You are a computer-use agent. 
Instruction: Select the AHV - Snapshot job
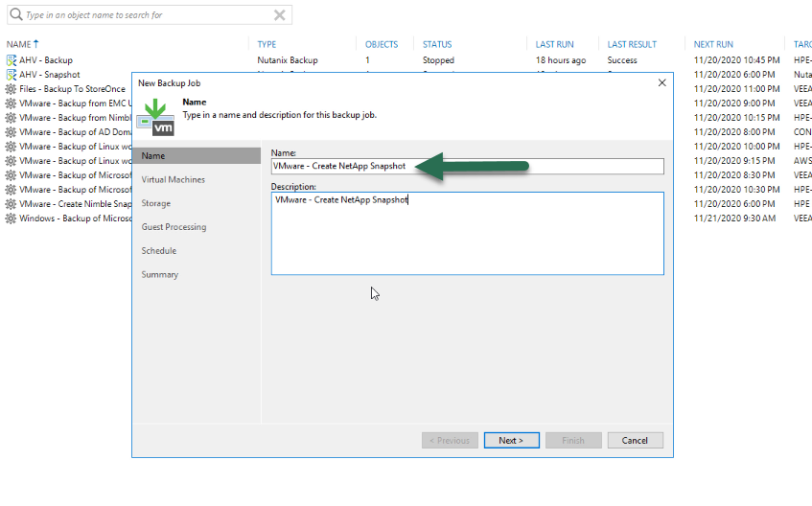pos(50,75)
